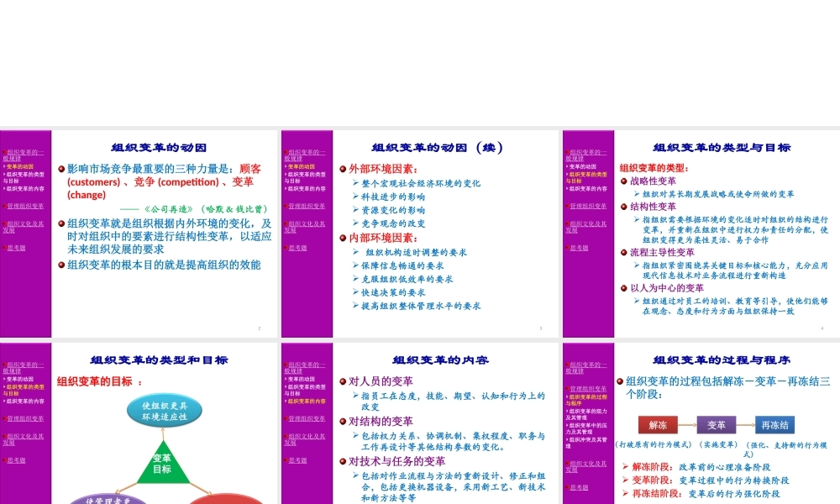Click the red bullet beside 影响市场竞争最重要的三种力量
The width and height of the screenshot is (840, 504).
pos(61,169)
